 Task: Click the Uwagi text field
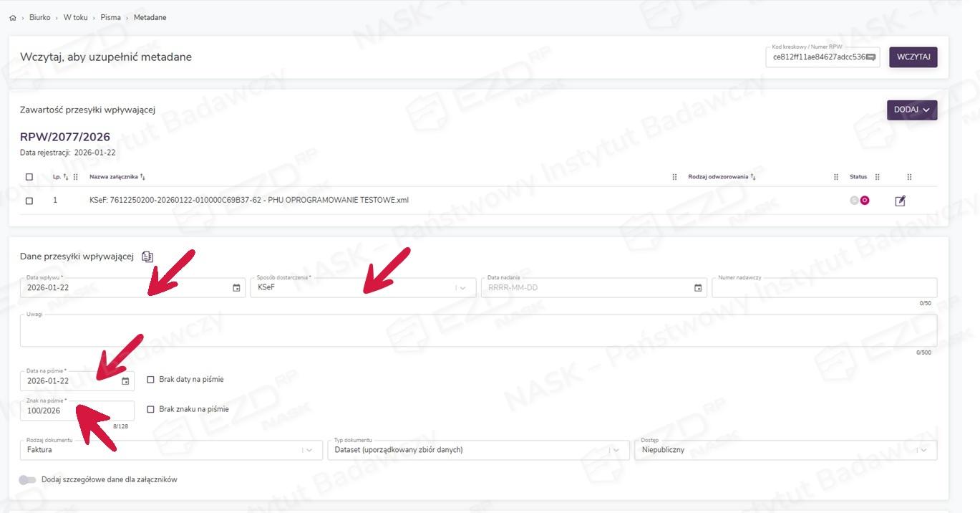click(477, 331)
